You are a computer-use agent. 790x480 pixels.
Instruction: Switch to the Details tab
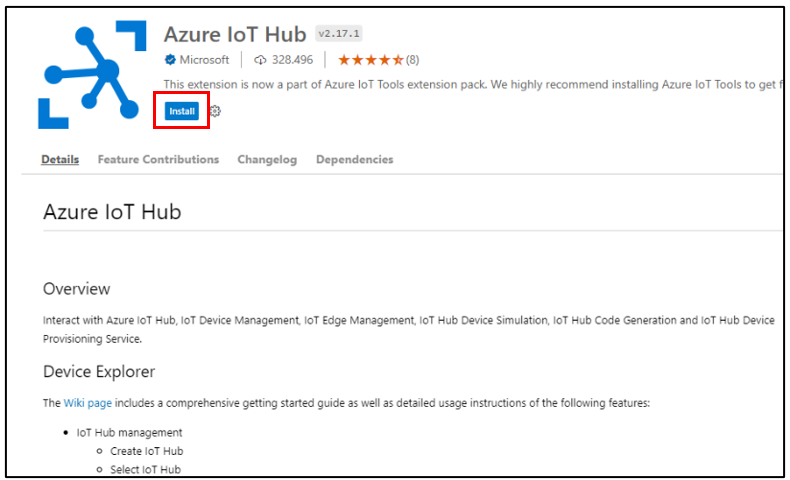(60, 159)
